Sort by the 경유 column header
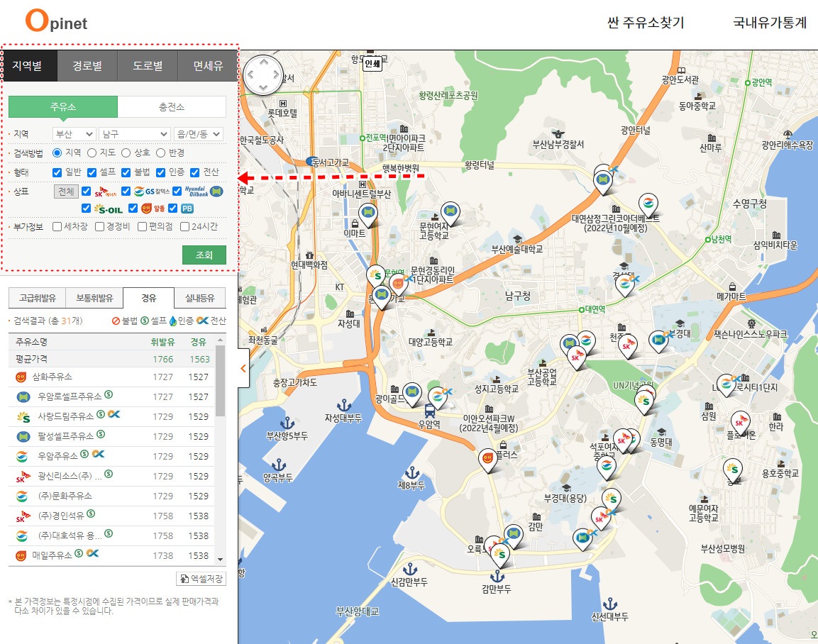The height and width of the screenshot is (644, 818). (x=198, y=342)
